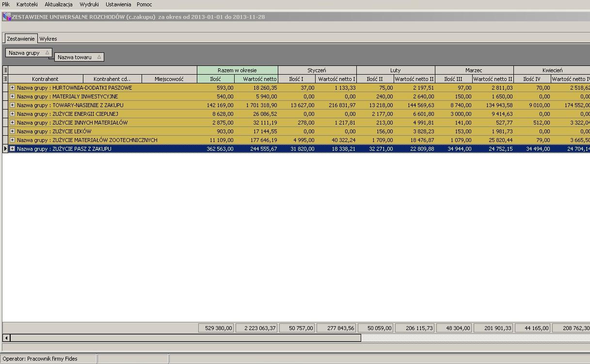The image size is (590, 364).
Task: Expand the ZUŻYCIE MATERIAŁÓW ZOOTECHNICZNYCH group
Action: (13, 140)
